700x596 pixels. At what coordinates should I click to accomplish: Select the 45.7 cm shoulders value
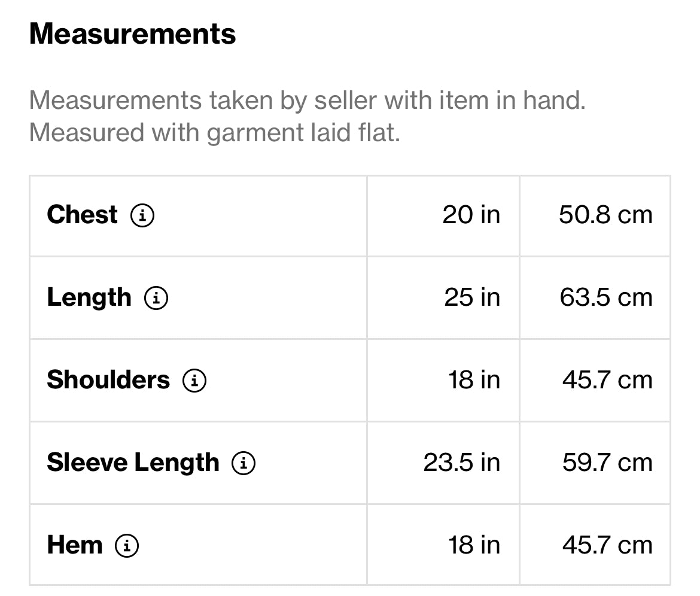tap(607, 380)
